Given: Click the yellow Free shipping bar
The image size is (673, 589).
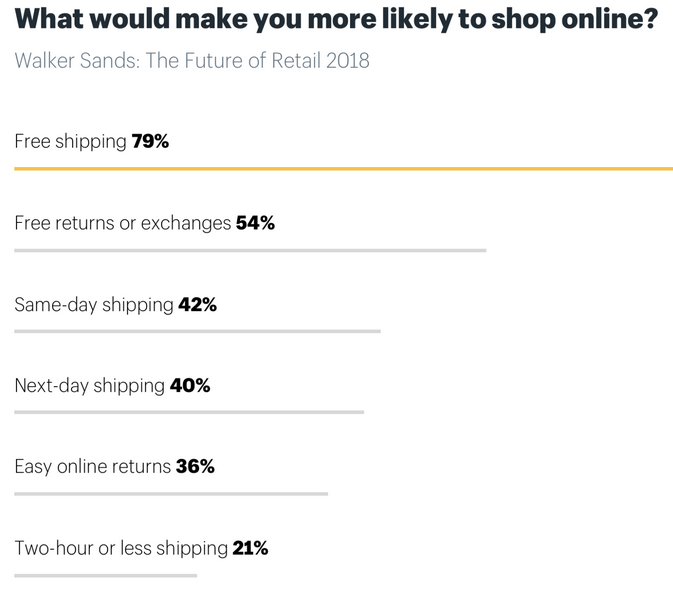Looking at the screenshot, I should pyautogui.click(x=343, y=169).
